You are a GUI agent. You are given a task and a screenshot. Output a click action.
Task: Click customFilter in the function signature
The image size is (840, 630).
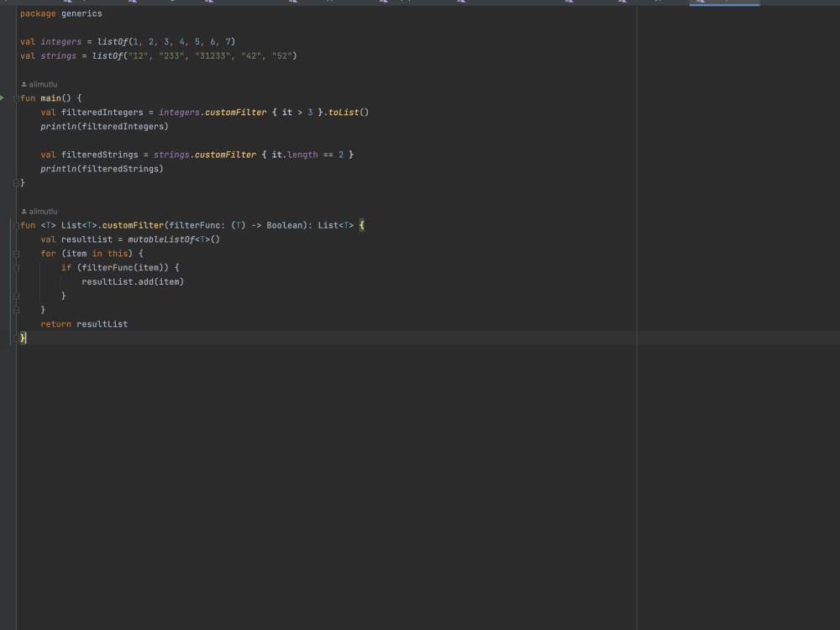tap(133, 225)
